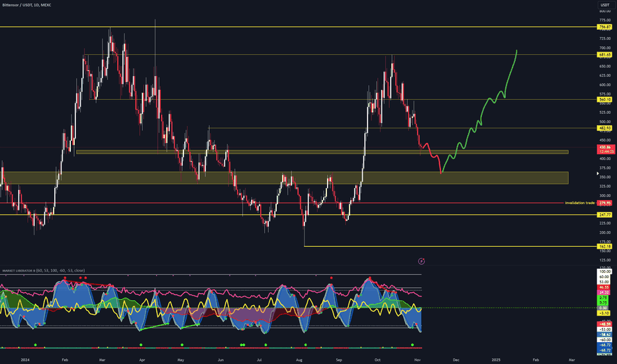
Task: Click the Nov label on time axis
Action: click(x=418, y=359)
